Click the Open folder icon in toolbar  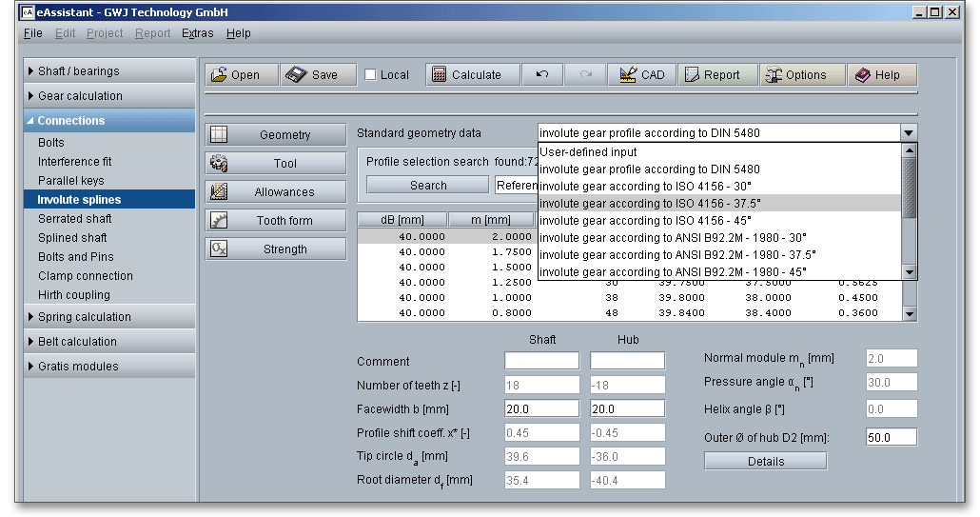coord(220,75)
